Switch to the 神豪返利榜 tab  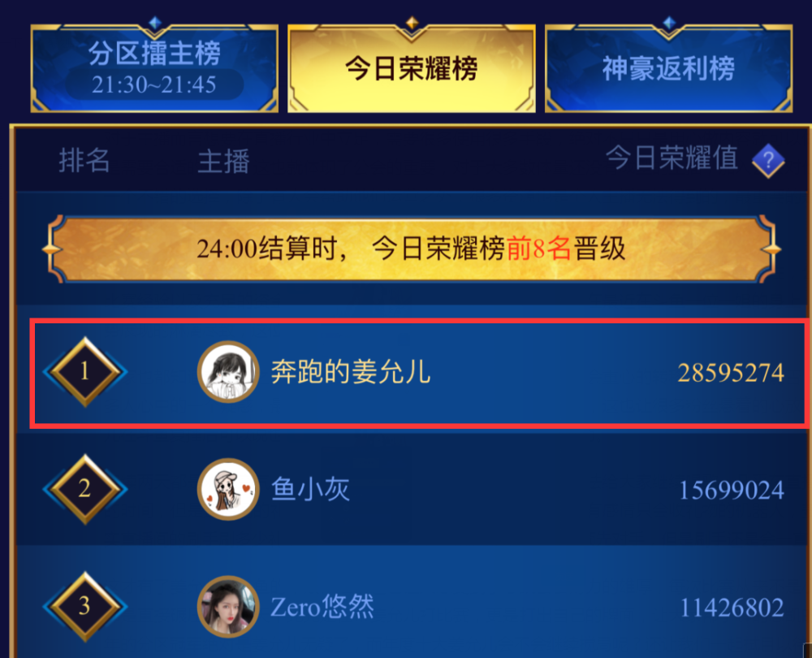coord(668,68)
